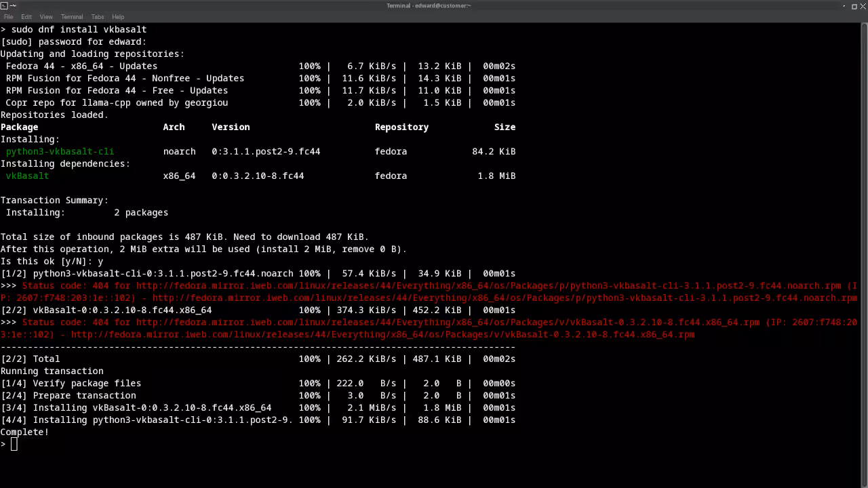Click 'Updating and loading repositories:' text

pos(92,54)
